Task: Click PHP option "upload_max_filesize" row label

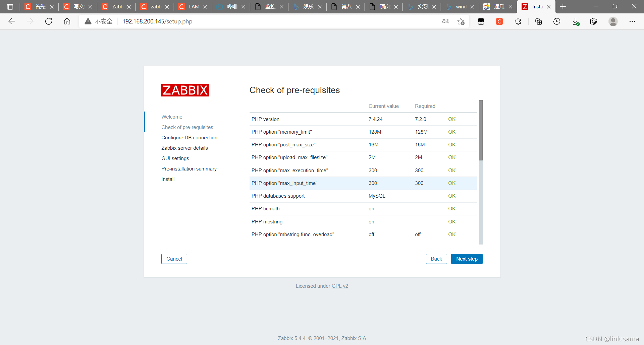Action: tap(289, 157)
